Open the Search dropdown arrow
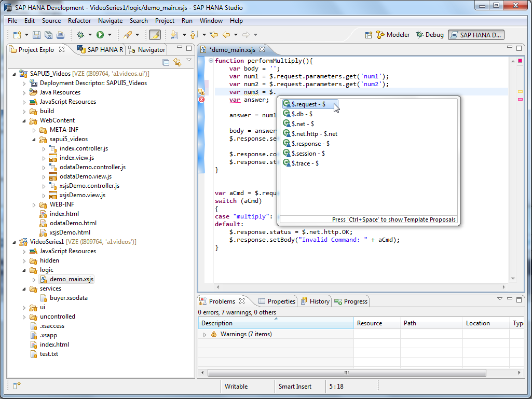 click(x=137, y=35)
